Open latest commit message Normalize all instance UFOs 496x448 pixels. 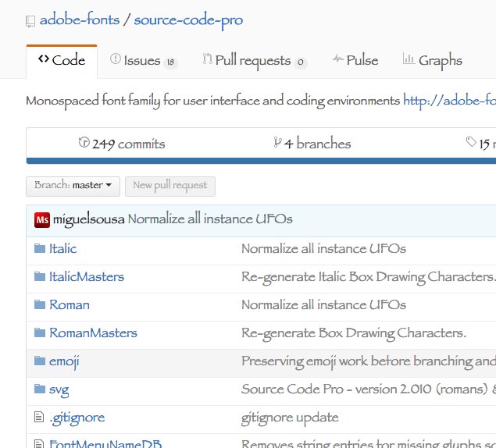(210, 219)
